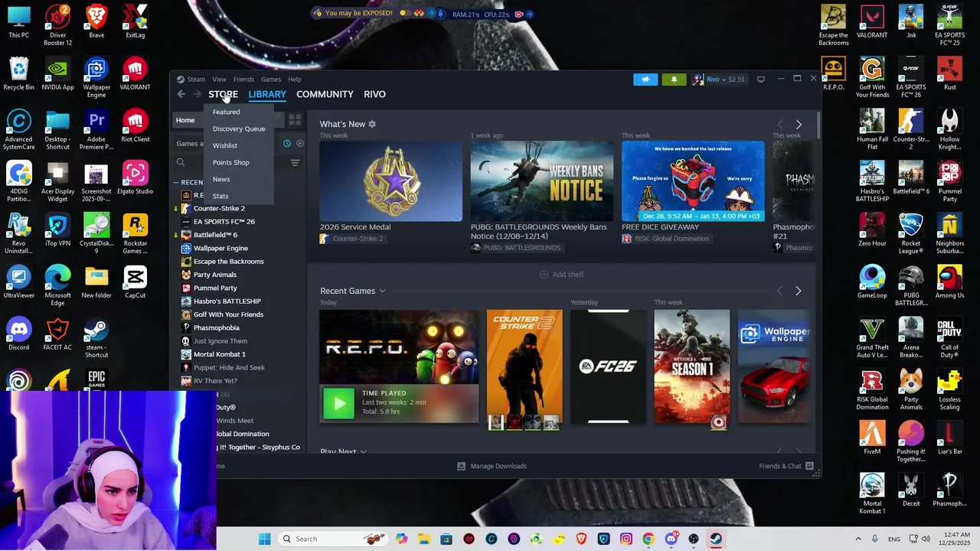980x551 pixels.
Task: Open 2026 Service Medal news thumbnail
Action: (x=390, y=181)
